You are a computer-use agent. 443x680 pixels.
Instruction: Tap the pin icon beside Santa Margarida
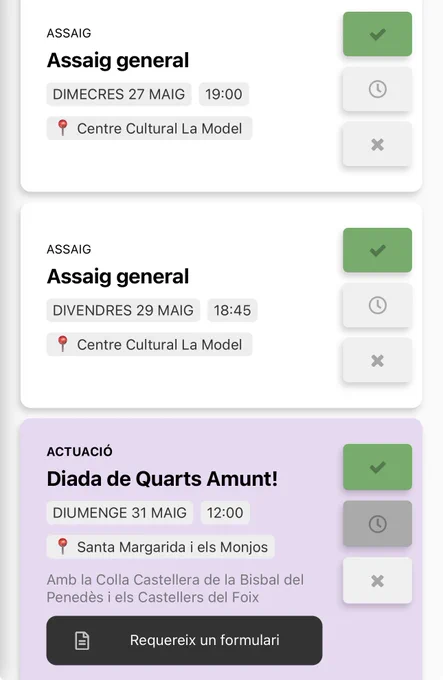pos(62,546)
